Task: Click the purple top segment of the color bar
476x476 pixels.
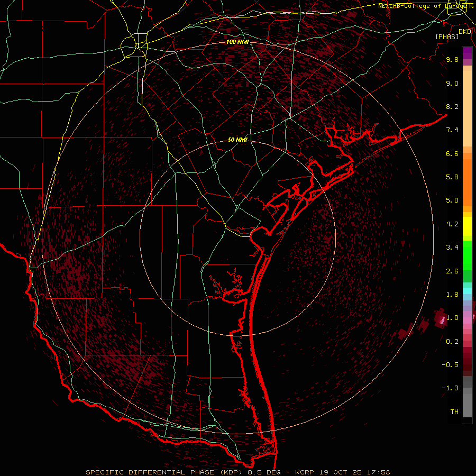Action: (467, 53)
